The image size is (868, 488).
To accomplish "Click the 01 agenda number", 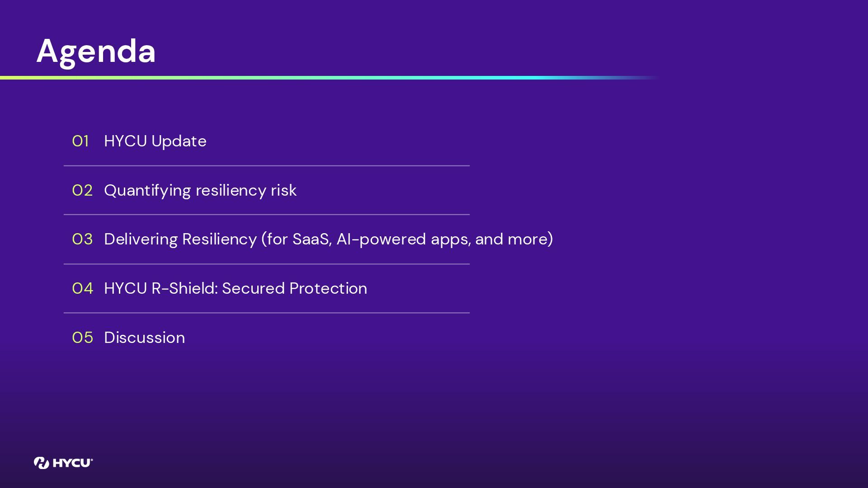I will click(x=80, y=141).
